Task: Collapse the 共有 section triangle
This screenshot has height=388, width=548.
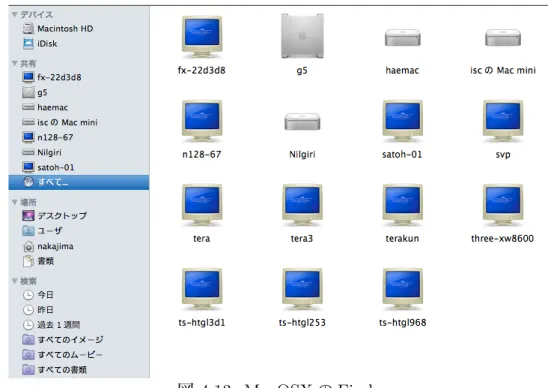Action: [14, 63]
